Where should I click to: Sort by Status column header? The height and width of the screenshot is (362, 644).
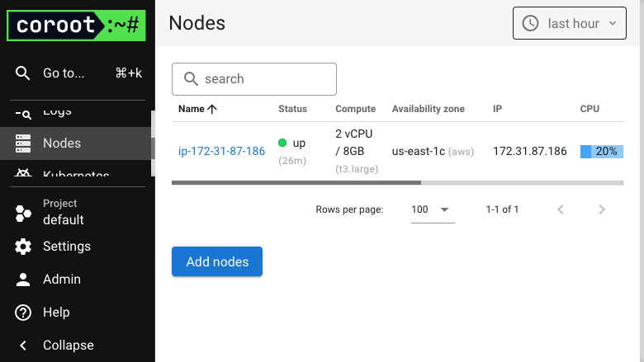(x=293, y=109)
